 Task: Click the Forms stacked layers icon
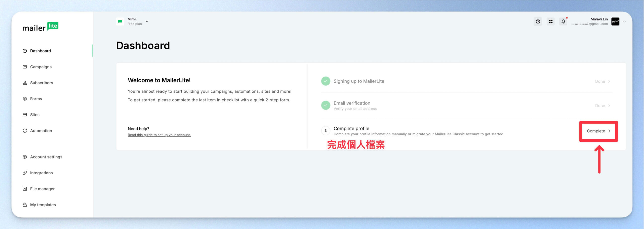point(25,99)
